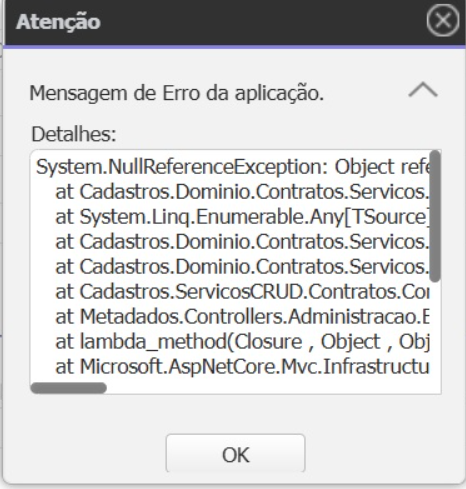
Task: Click the horizontal scrollbar thumb under stack trace
Action: pyautogui.click(x=69, y=388)
